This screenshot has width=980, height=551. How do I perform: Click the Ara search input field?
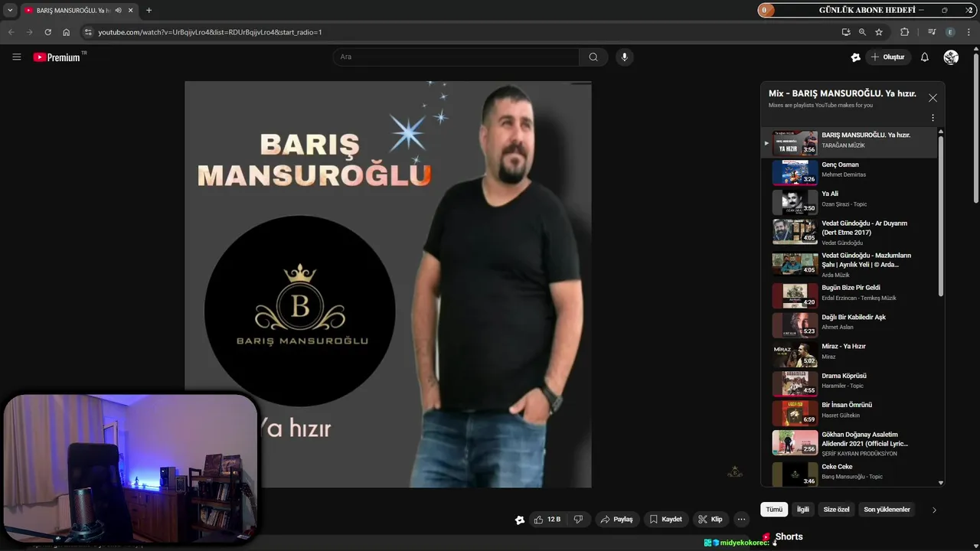456,57
